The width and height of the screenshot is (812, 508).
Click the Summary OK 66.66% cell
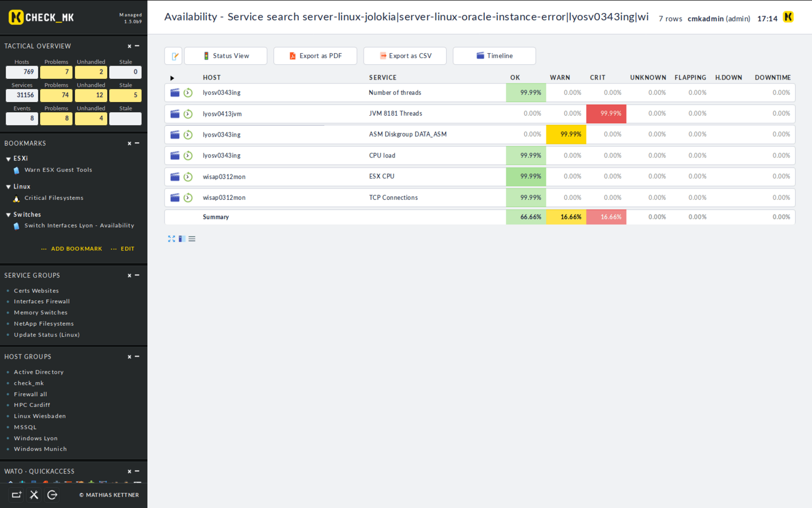pyautogui.click(x=526, y=217)
